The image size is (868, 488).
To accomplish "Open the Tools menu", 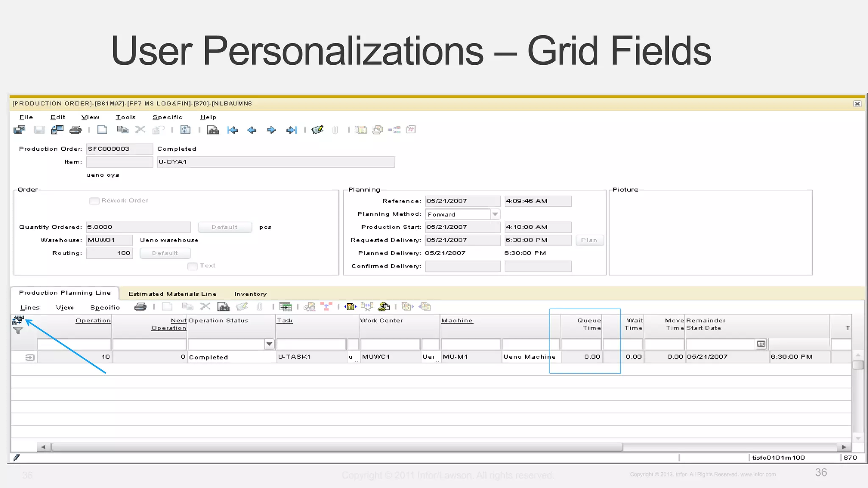I will pos(125,117).
